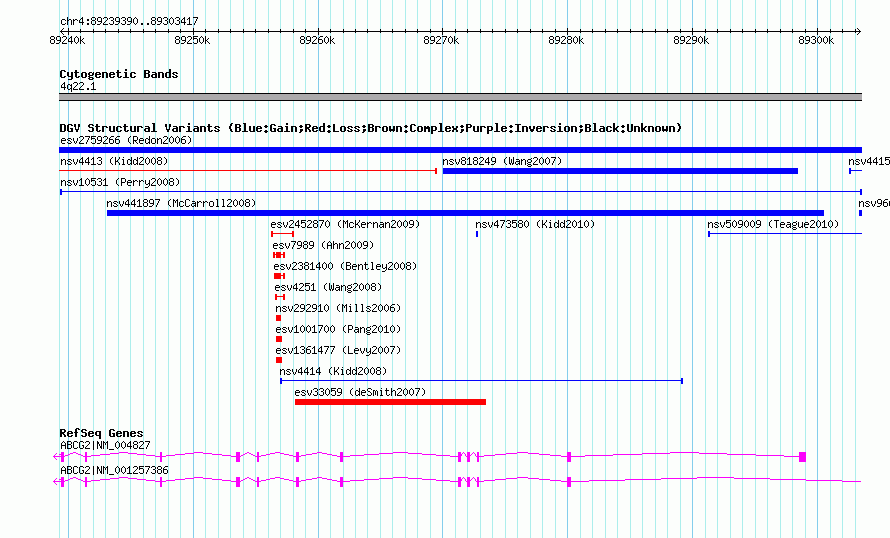Click the nsv4415 blue marker at right edge
The image size is (890, 538).
click(x=855, y=171)
